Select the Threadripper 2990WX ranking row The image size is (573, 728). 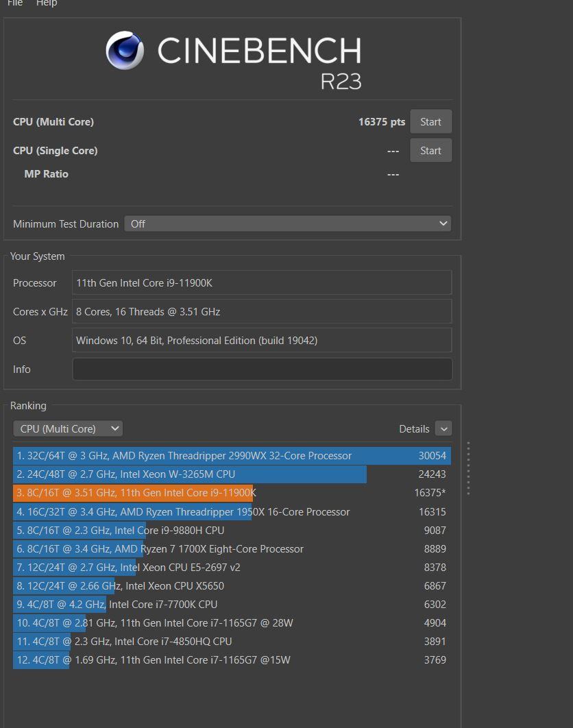pyautogui.click(x=232, y=455)
